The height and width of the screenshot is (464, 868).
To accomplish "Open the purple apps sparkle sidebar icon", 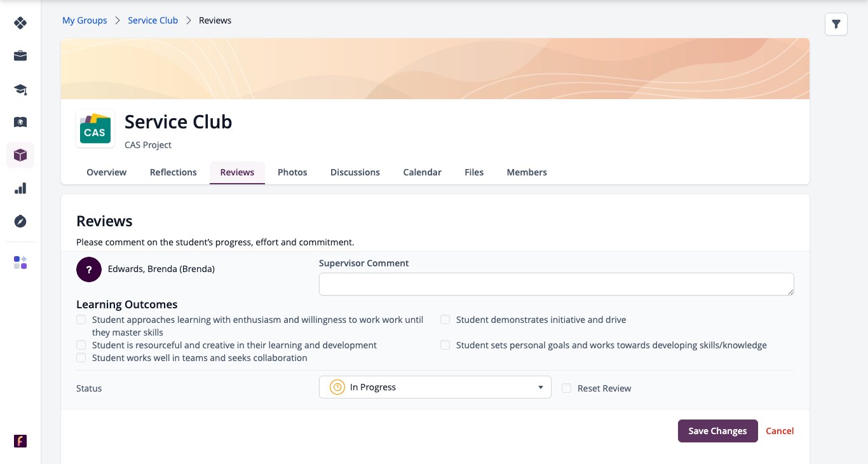I will click(x=20, y=263).
